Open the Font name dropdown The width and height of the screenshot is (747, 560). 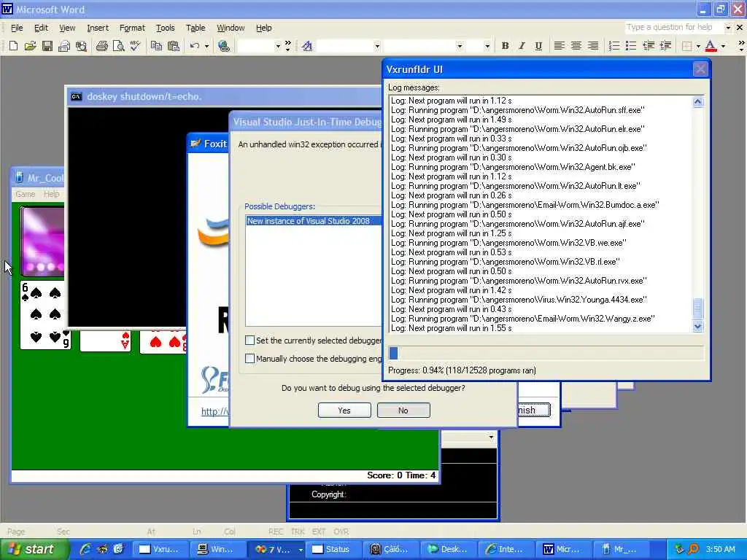pyautogui.click(x=460, y=46)
